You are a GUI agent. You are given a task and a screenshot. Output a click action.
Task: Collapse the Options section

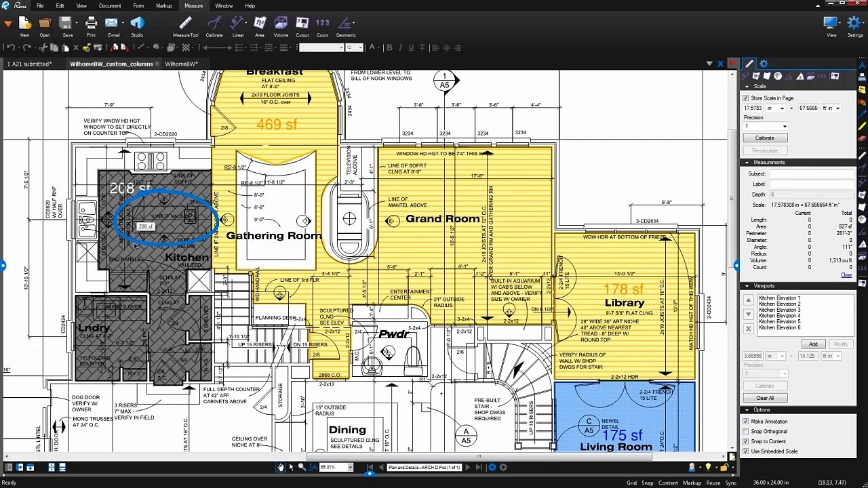coord(747,410)
